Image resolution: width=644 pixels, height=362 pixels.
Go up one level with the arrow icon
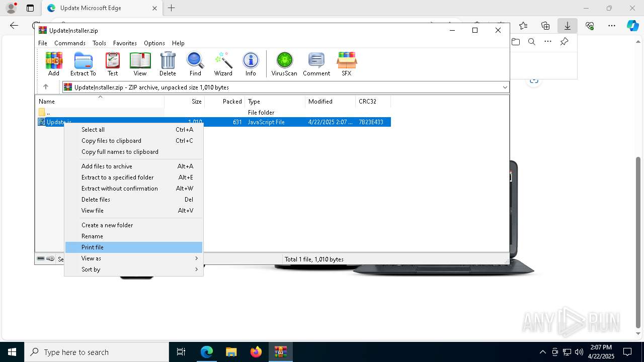click(x=46, y=87)
